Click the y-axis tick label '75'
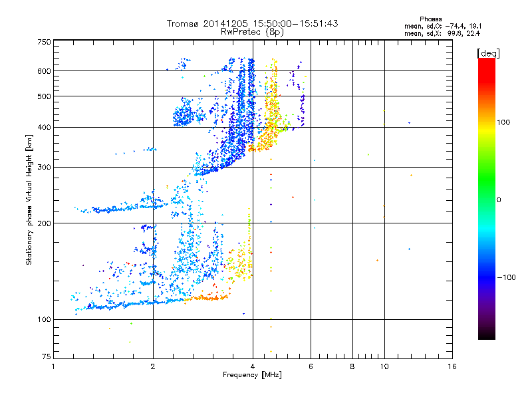The width and height of the screenshot is (532, 399). click(47, 356)
